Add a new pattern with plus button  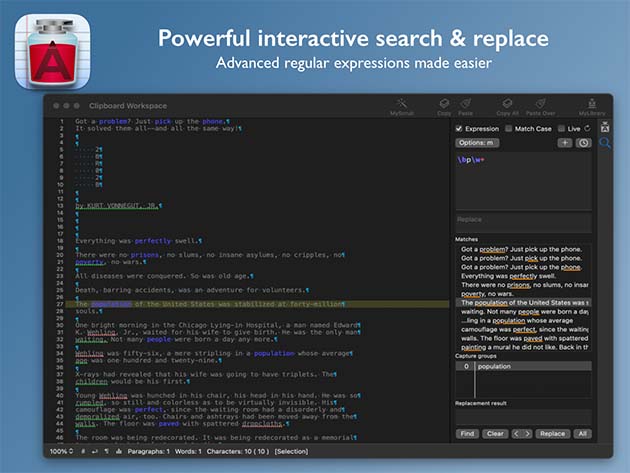point(564,143)
